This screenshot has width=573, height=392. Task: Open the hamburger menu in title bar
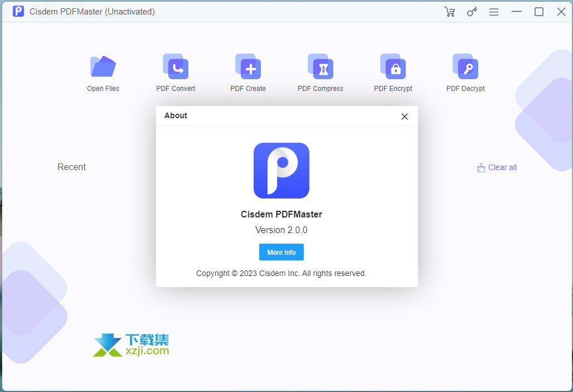pyautogui.click(x=494, y=12)
